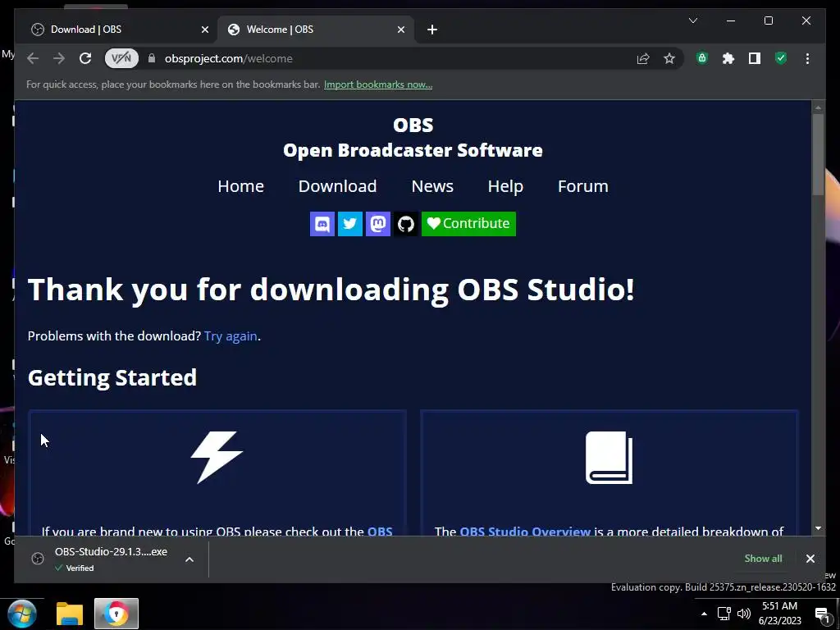Open the OBS Twitter icon link

[349, 223]
